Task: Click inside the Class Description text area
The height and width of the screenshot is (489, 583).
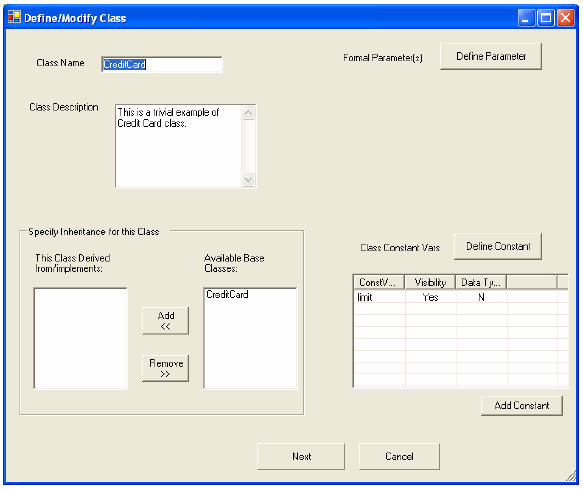Action: (179, 146)
